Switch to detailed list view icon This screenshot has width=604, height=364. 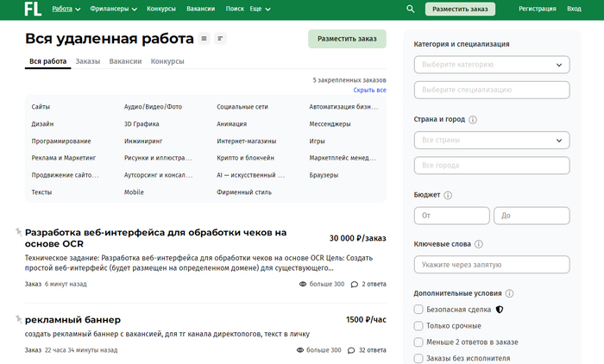tap(204, 39)
